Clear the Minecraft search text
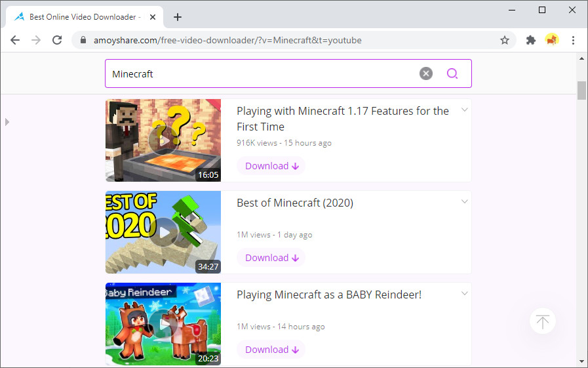 tap(426, 73)
